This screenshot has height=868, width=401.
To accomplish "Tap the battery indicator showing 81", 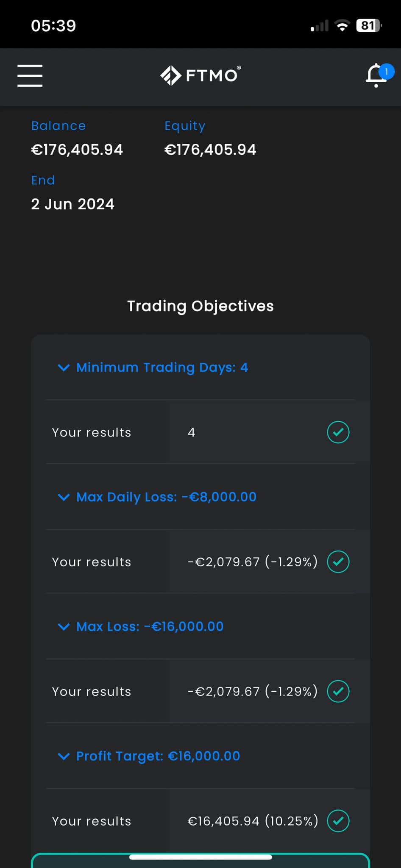I will coord(369,26).
